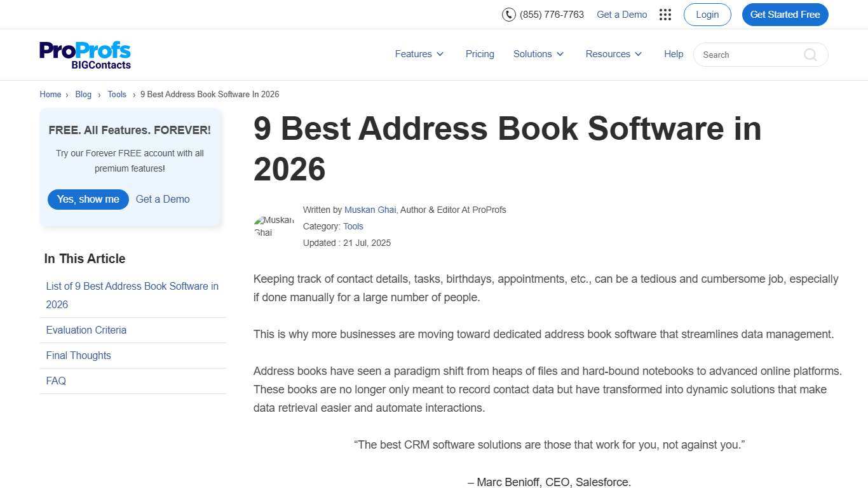Expand the Features dropdown menu
868x488 pixels.
(x=418, y=54)
